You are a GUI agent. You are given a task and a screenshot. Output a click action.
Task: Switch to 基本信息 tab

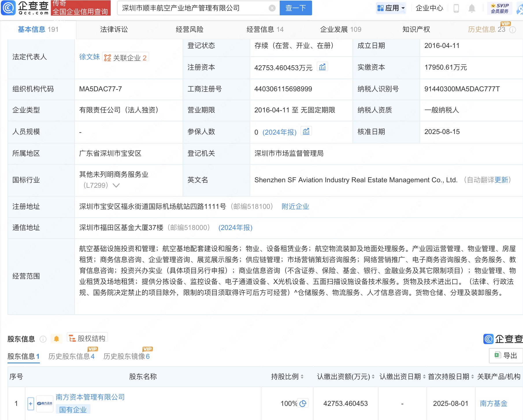tap(38, 29)
